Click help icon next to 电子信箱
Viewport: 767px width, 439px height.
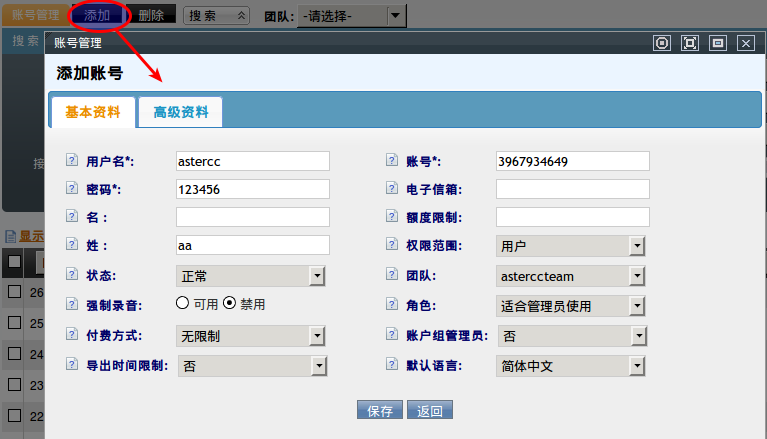click(391, 188)
